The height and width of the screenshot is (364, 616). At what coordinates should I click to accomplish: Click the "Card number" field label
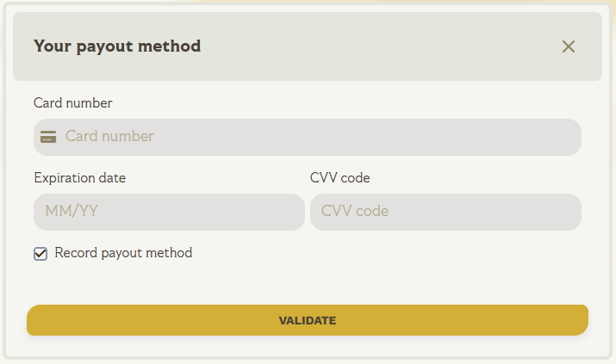pos(73,103)
